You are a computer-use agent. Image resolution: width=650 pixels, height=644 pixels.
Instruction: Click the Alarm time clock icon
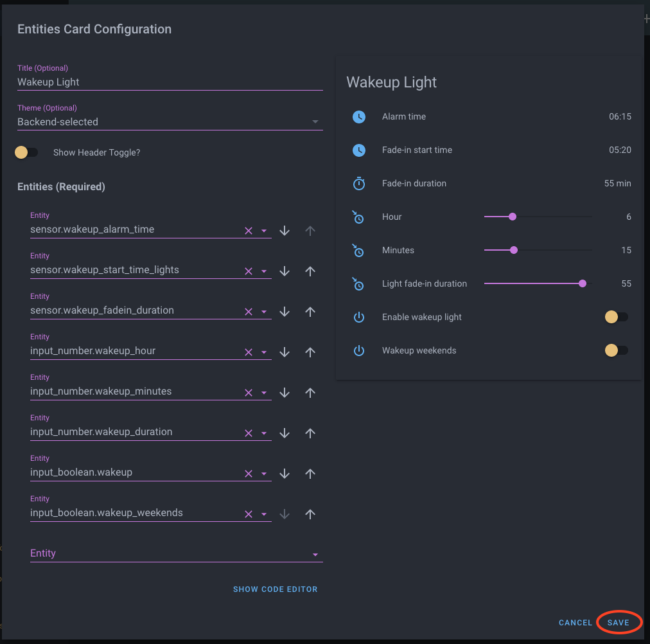point(359,117)
